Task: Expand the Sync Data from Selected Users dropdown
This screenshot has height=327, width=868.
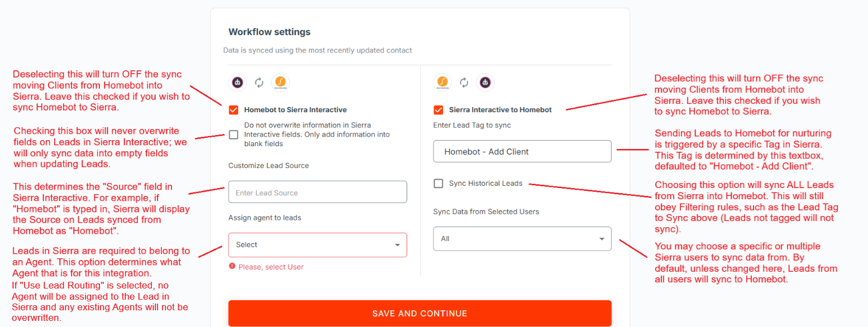Action: click(x=522, y=239)
